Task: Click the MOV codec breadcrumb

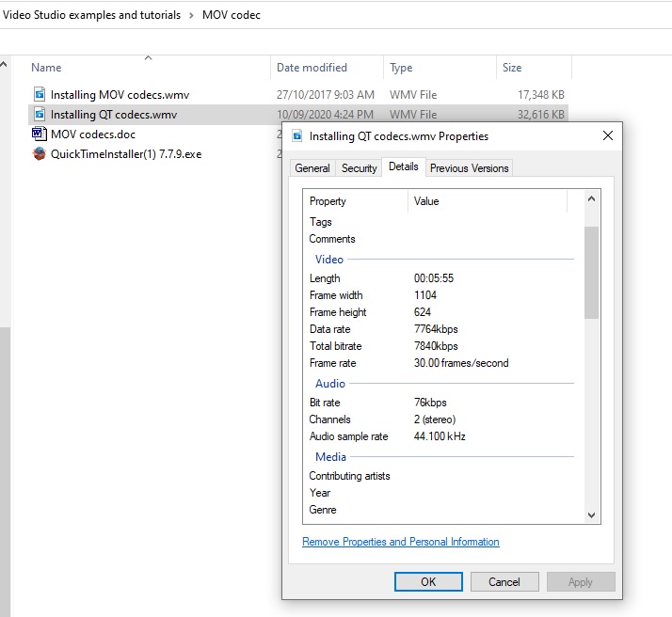Action: [x=232, y=15]
